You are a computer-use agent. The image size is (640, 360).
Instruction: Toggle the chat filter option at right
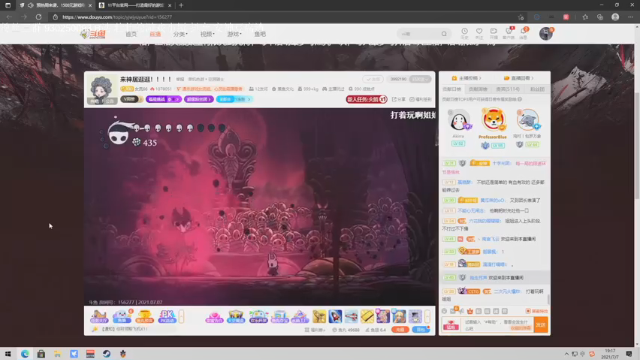pyautogui.click(x=537, y=311)
